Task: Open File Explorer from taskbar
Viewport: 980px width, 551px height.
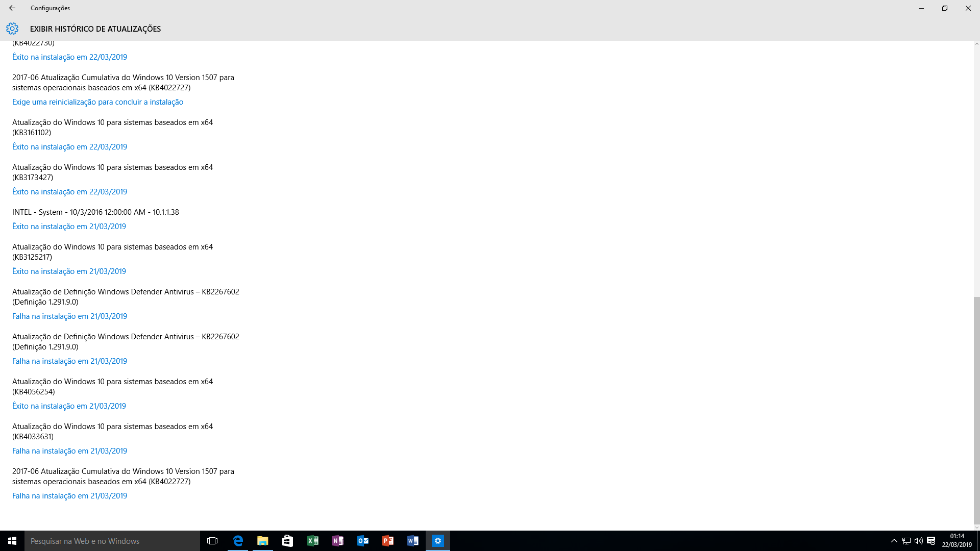Action: coord(263,541)
